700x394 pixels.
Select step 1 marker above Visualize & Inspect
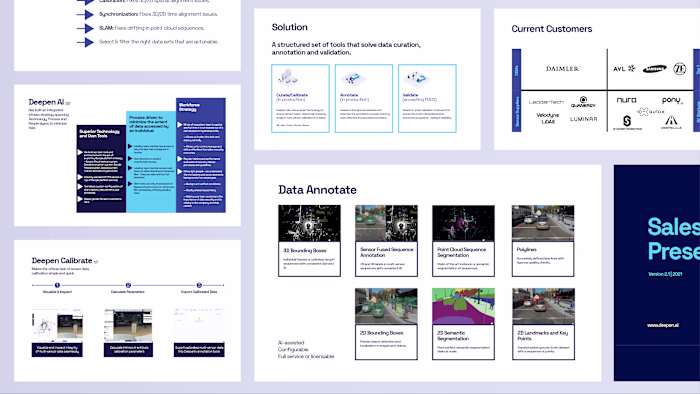pyautogui.click(x=57, y=285)
